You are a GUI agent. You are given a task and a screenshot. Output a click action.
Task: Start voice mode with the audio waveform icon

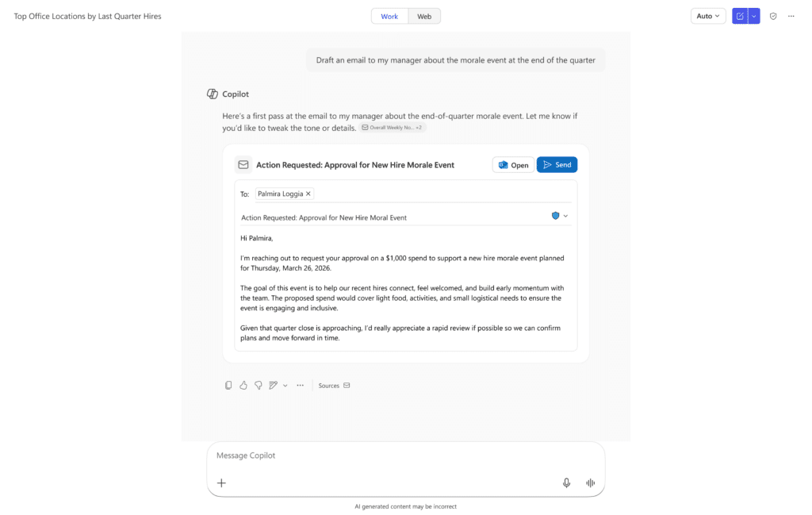[590, 482]
